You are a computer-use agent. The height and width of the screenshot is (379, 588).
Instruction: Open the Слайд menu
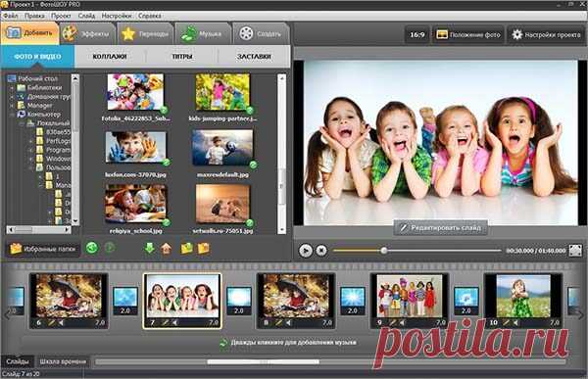(86, 16)
